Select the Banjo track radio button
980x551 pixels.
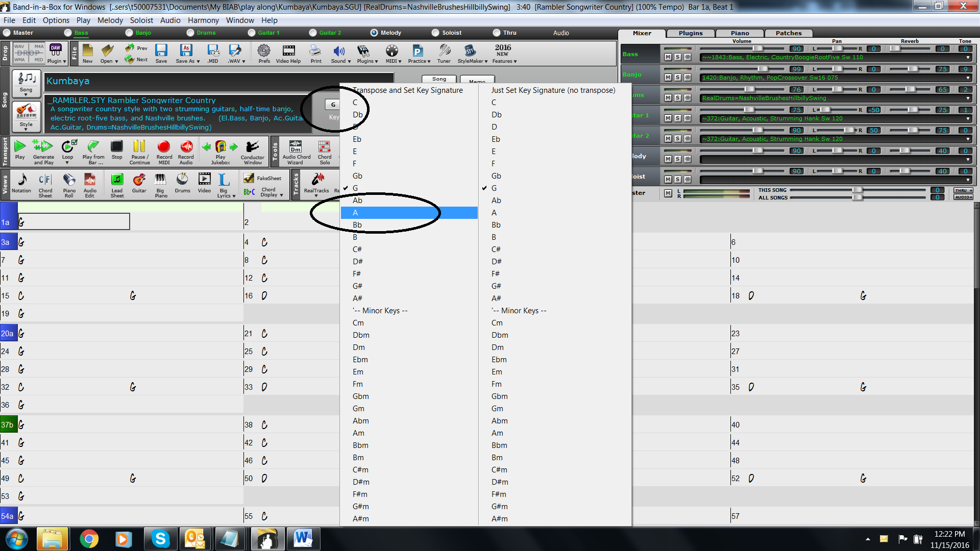point(129,33)
